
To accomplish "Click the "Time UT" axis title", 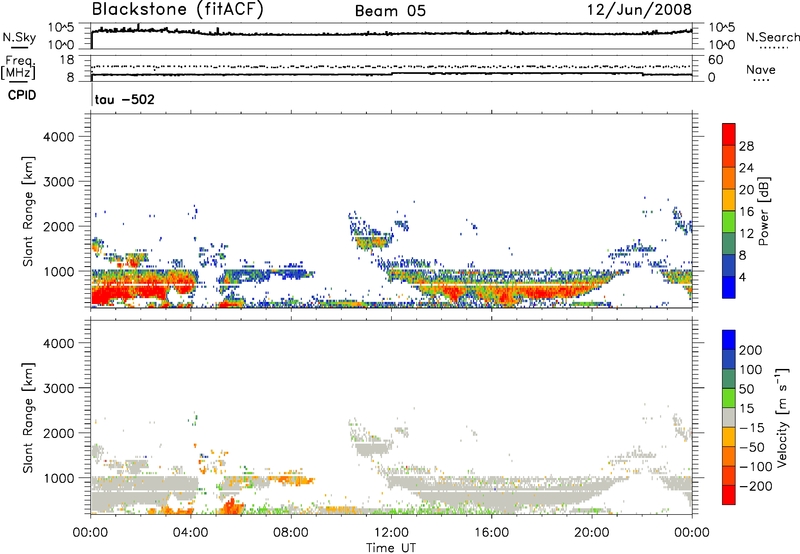I will tap(391, 548).
